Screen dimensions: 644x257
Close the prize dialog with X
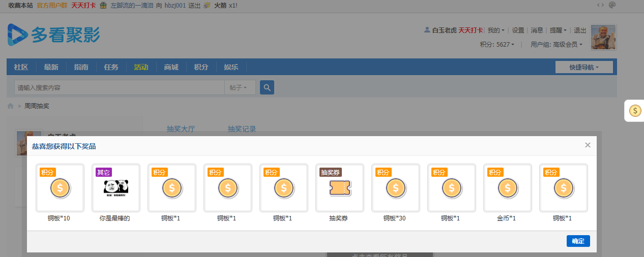[588, 145]
